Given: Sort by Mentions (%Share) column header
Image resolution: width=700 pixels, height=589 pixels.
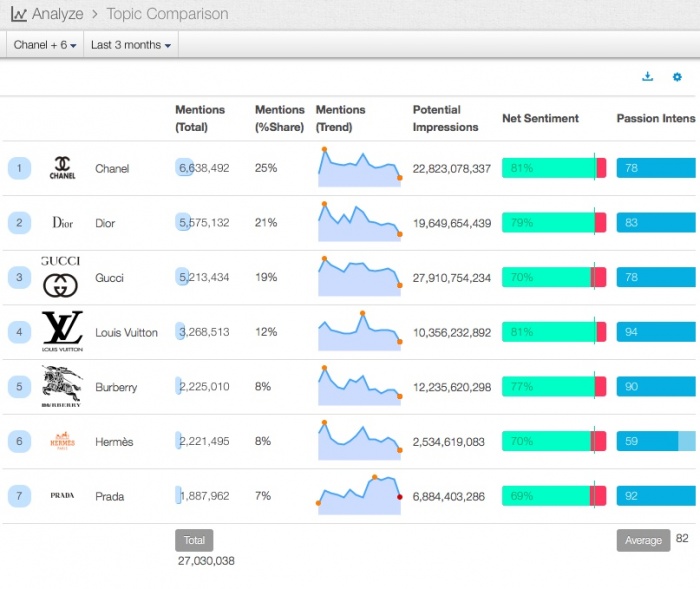Looking at the screenshot, I should [x=279, y=118].
